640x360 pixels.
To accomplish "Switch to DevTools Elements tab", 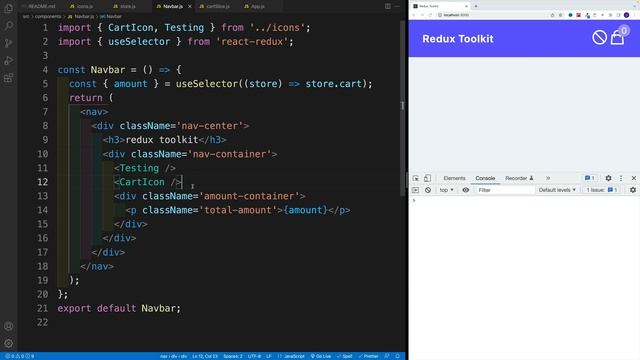I will click(x=454, y=178).
